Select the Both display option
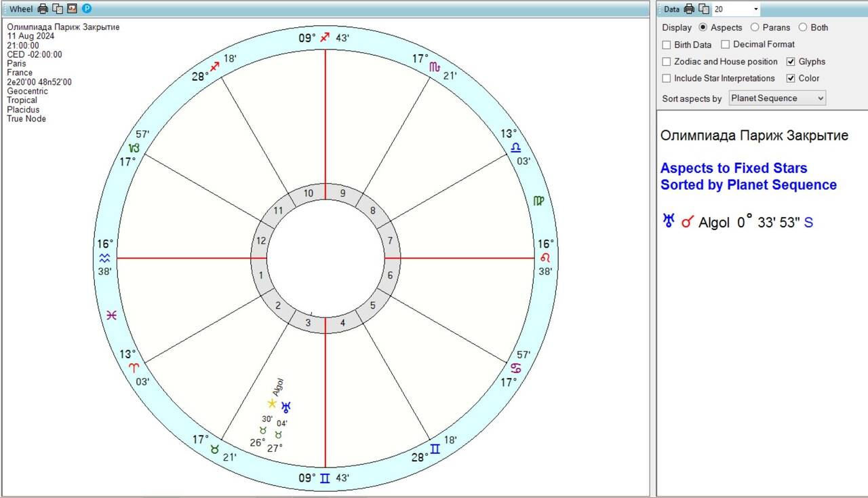 (803, 28)
